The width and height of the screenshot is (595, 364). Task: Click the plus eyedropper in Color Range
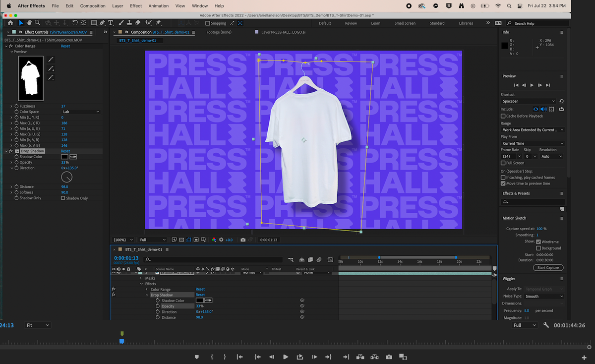(51, 68)
